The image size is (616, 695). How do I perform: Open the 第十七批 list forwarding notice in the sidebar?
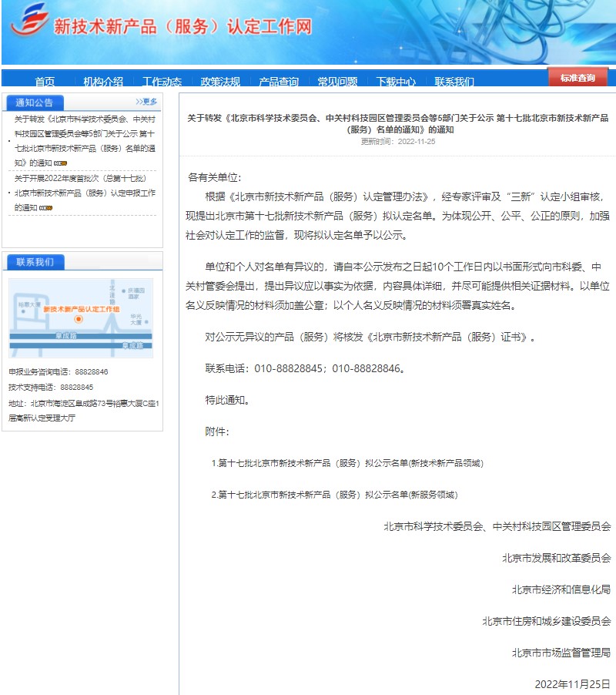point(85,141)
